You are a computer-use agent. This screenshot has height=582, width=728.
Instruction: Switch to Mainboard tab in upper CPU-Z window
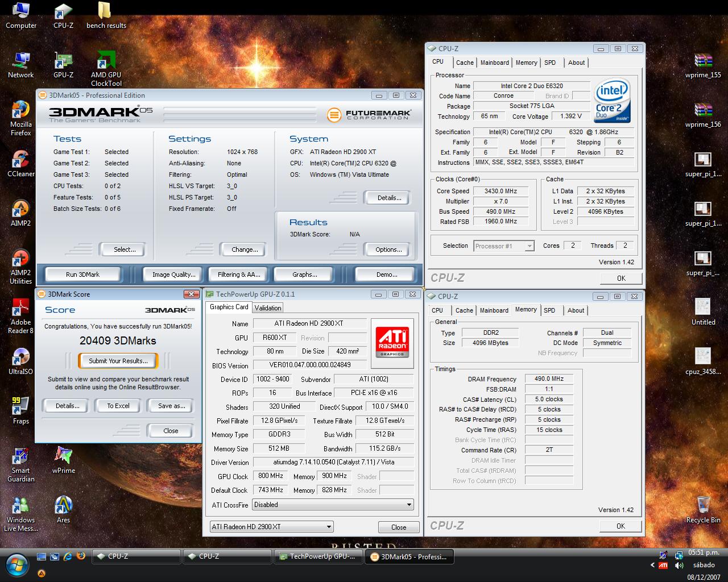[x=494, y=63]
